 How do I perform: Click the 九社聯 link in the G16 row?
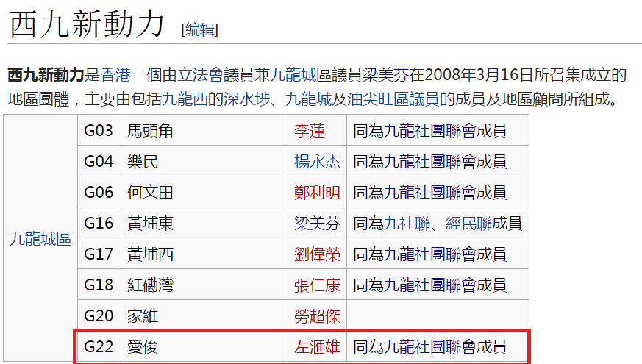pyautogui.click(x=407, y=223)
